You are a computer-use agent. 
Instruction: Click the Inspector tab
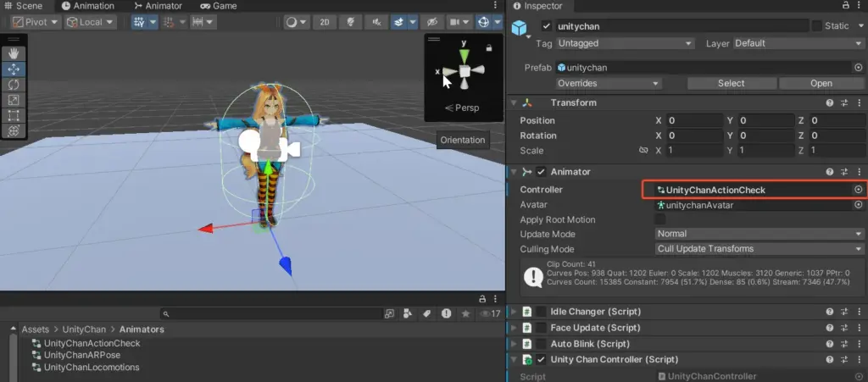538,6
